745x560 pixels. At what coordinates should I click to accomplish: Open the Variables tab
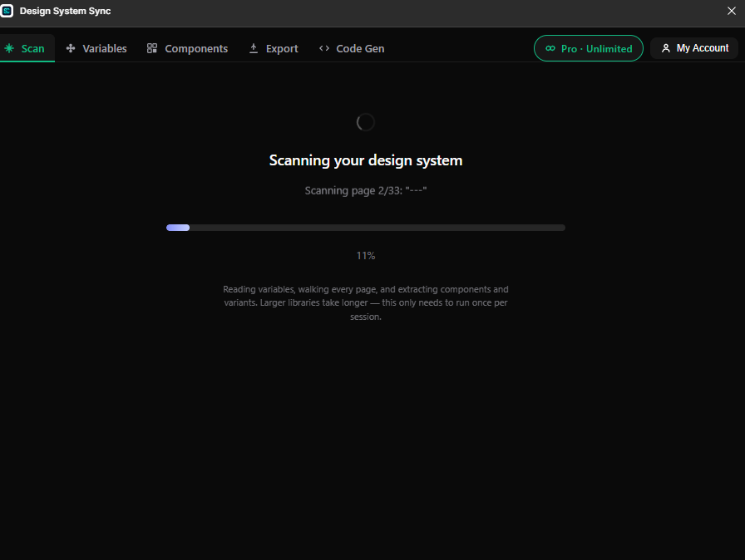point(96,48)
